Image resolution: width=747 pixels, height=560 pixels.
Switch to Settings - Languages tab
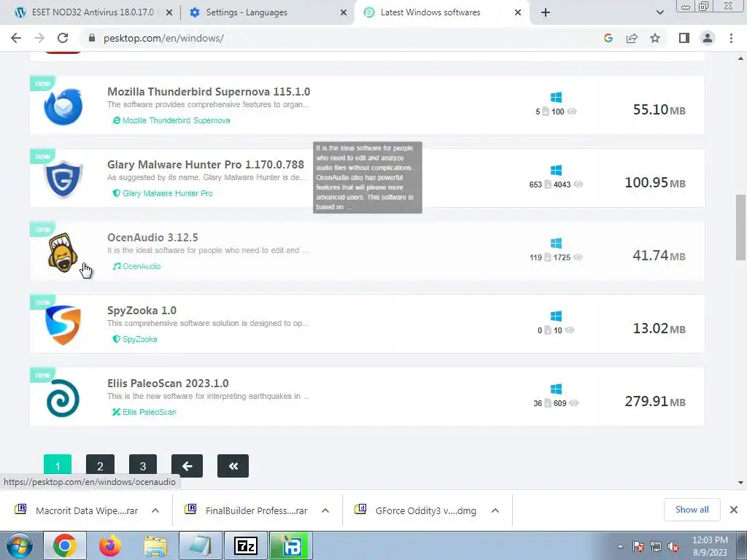click(267, 13)
